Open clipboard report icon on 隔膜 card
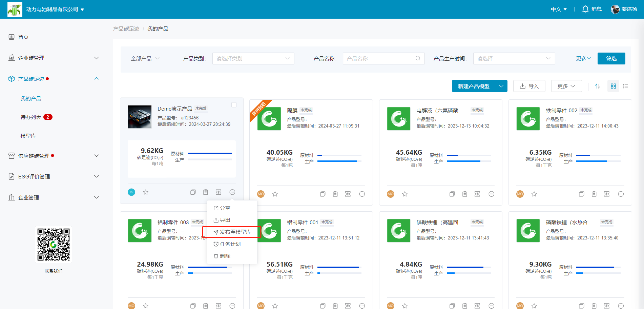The height and width of the screenshot is (309, 644). click(x=335, y=194)
